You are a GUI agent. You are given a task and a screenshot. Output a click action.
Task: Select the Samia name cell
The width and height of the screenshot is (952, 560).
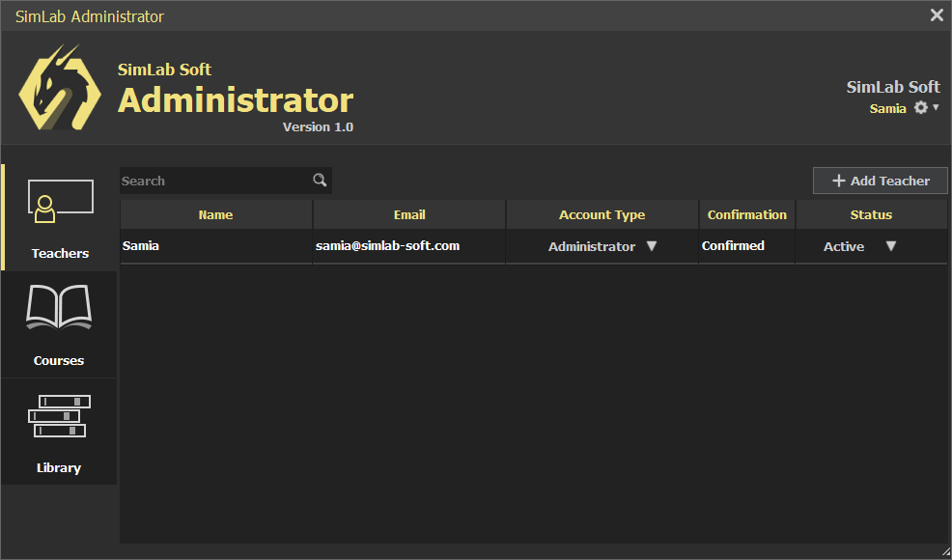pos(215,246)
